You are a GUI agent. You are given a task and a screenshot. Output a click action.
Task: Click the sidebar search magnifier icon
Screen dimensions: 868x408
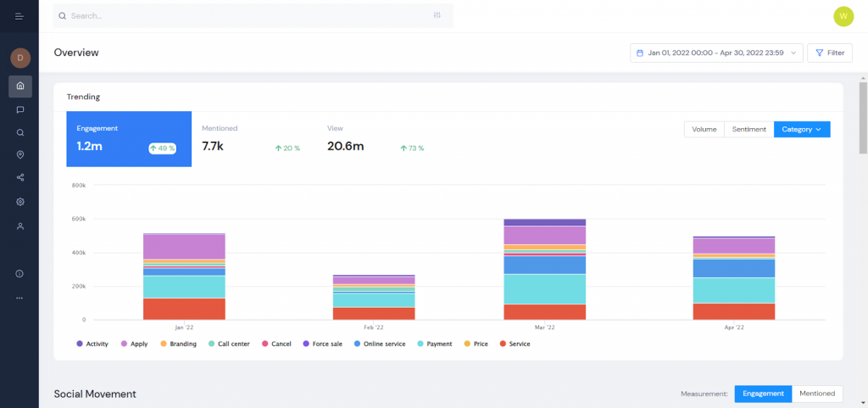click(20, 132)
